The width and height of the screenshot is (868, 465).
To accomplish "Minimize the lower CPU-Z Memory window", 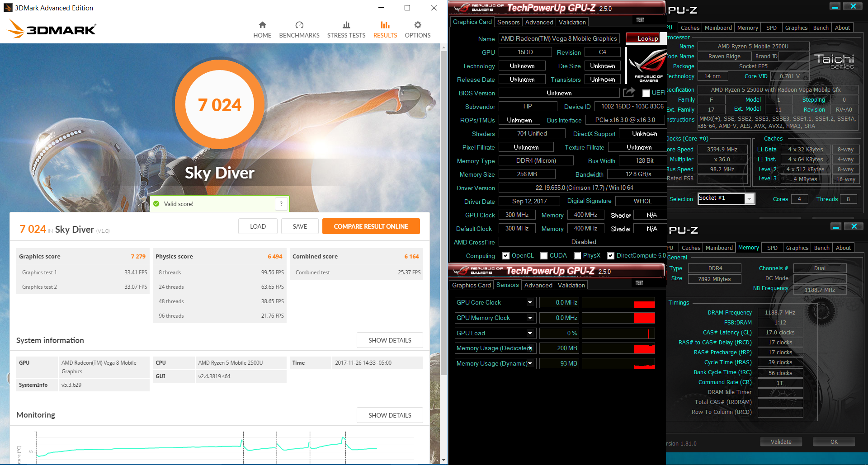I will point(836,226).
